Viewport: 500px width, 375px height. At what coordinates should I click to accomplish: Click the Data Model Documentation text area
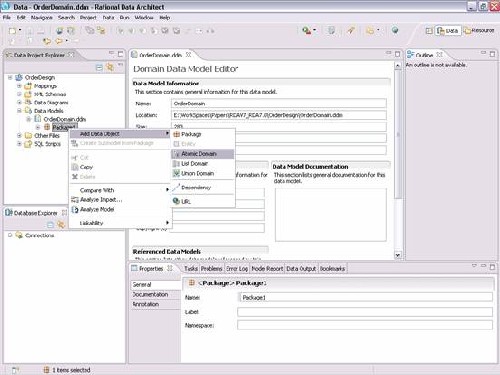pyautogui.click(x=331, y=214)
